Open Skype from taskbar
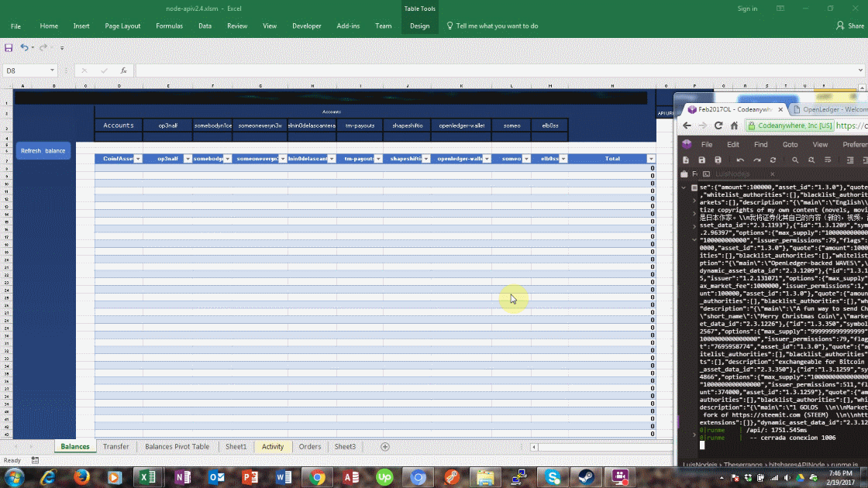Screen dimensions: 868x488 coord(553,477)
